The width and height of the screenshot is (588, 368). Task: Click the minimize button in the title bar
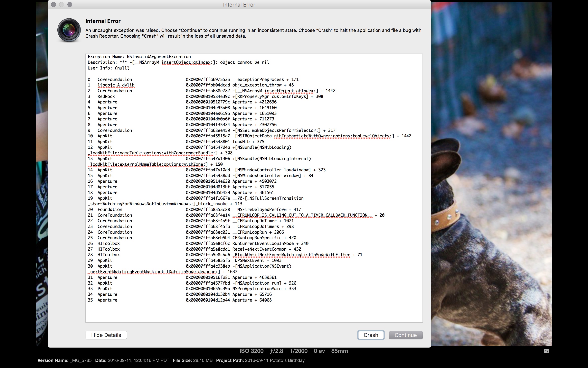click(62, 4)
